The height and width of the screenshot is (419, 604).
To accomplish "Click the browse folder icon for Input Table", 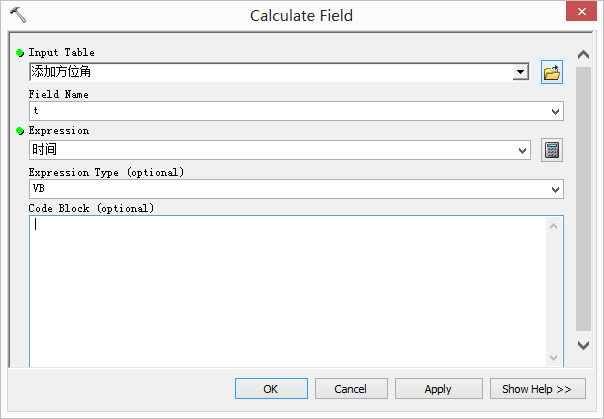I will coord(552,72).
